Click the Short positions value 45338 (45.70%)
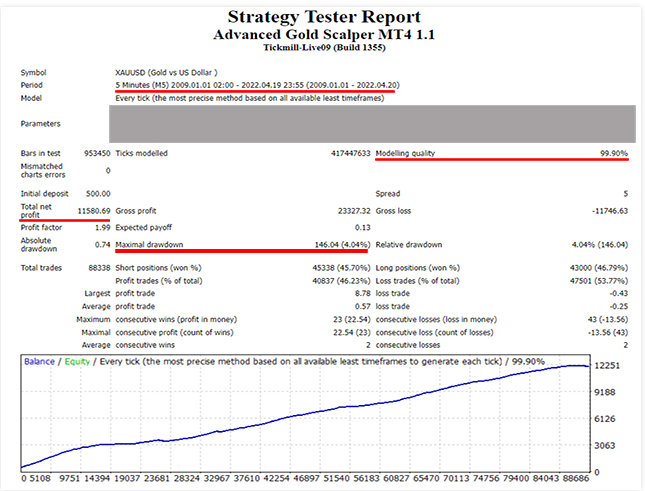645x491 pixels. coord(341,268)
